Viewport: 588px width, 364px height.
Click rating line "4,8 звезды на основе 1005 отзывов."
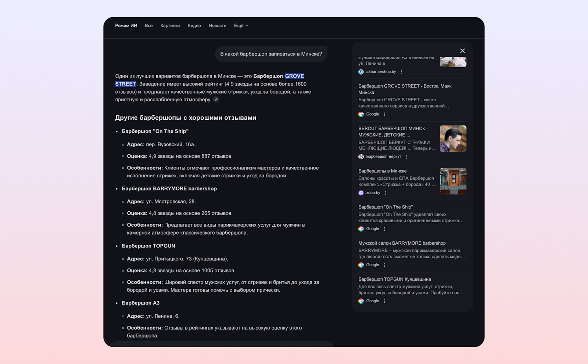tap(192, 271)
